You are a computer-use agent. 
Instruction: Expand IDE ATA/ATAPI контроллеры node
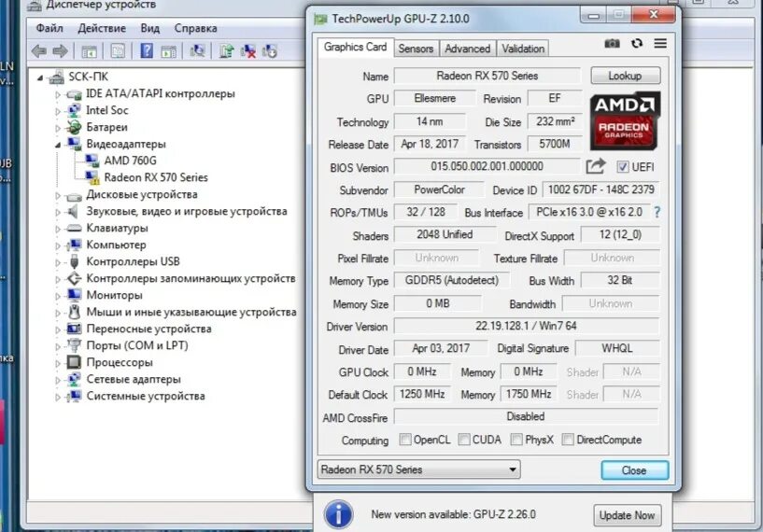coord(57,95)
